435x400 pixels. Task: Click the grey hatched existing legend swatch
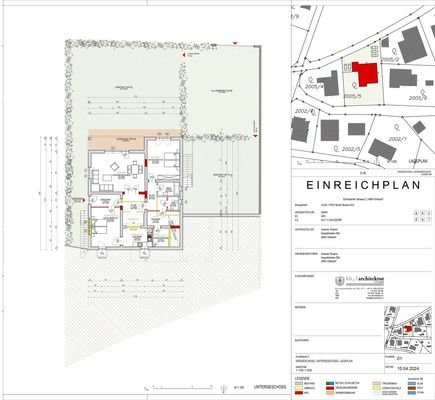[x=299, y=383]
